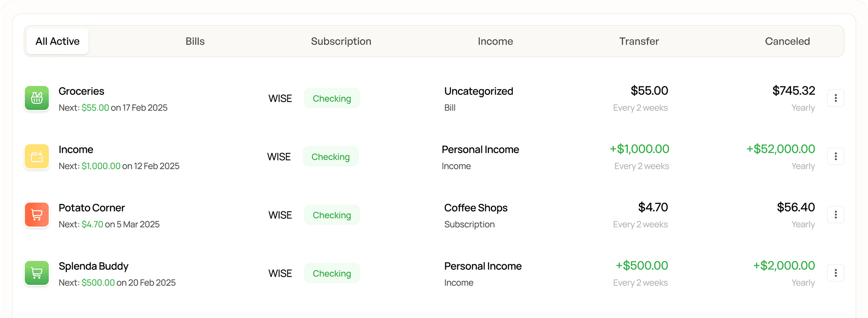Select the Transfer tab
The width and height of the screenshot is (868, 318).
click(639, 41)
